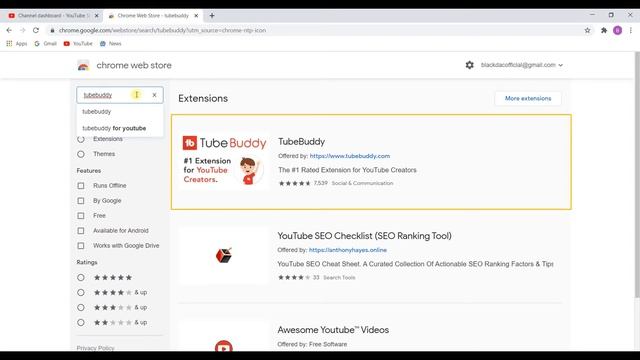Open YouTube SEO Checklist extension title
640x360 pixels.
point(364,236)
